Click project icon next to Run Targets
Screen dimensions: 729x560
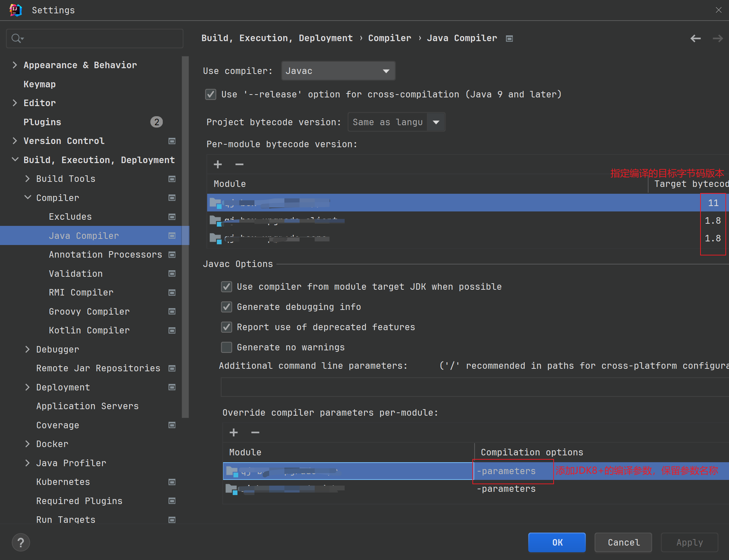click(x=172, y=520)
